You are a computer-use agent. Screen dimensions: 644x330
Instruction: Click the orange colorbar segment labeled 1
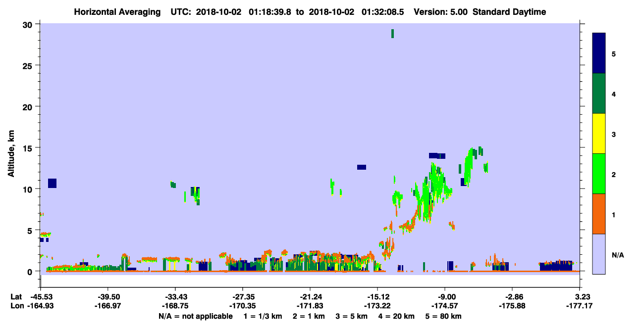[599, 214]
